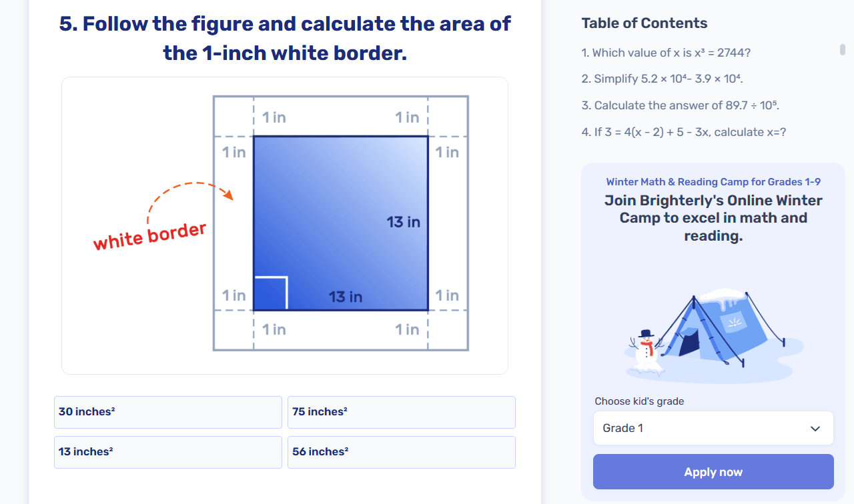Expand the Grade 1 selector chevron
Viewport: 854px width, 504px height.
point(815,428)
